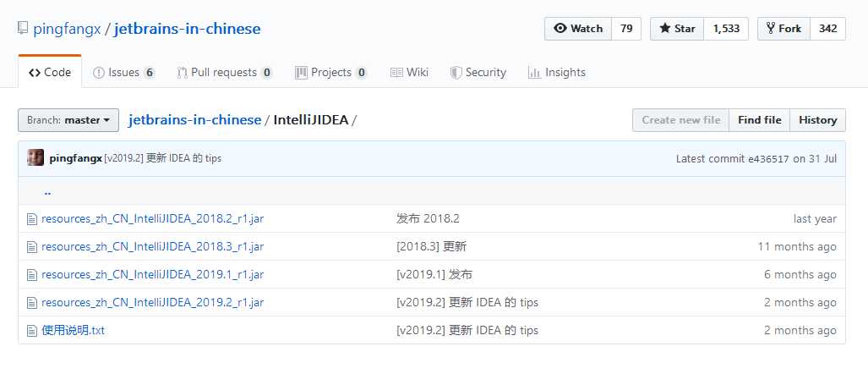Screen dimensions: 868x374
Task: View the Insights tab
Action: (x=557, y=73)
